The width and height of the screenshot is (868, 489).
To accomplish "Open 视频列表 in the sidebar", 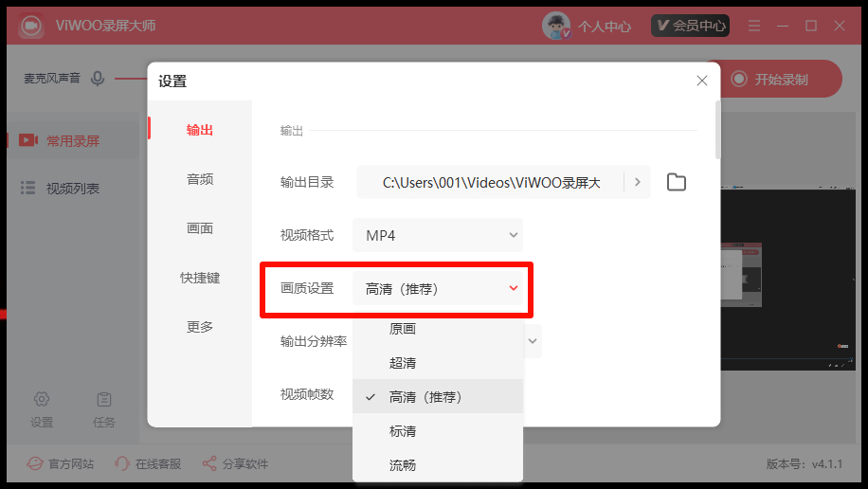I will [x=72, y=189].
